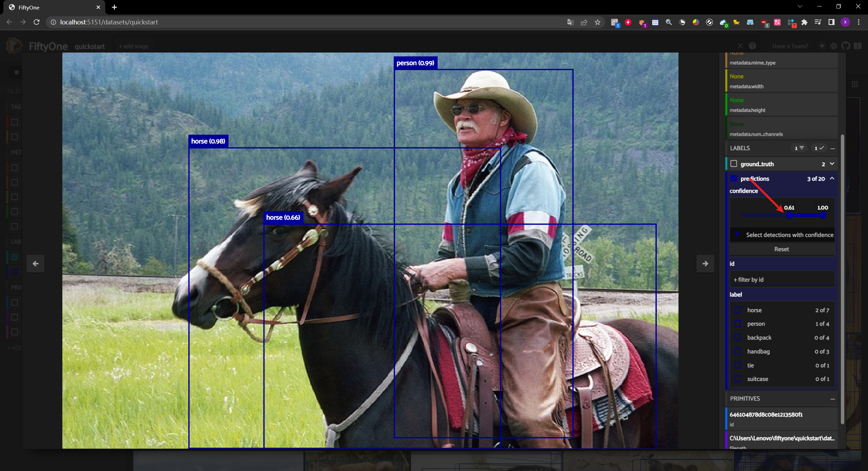This screenshot has width=868, height=471.
Task: Expand the PRIMITIVES section expander
Action: [x=834, y=398]
